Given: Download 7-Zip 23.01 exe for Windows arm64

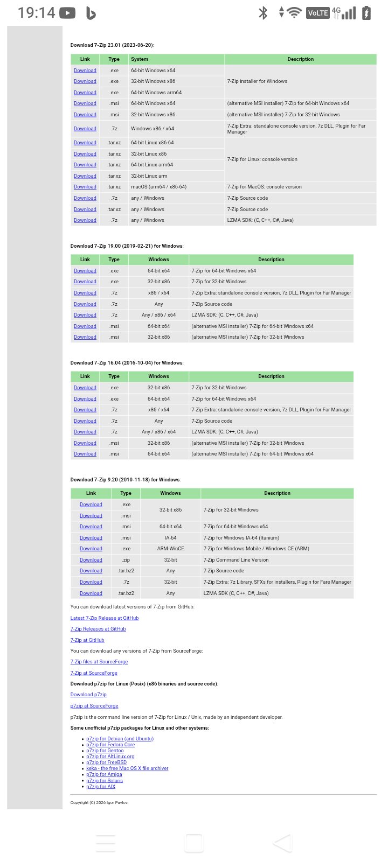Looking at the screenshot, I should [85, 93].
